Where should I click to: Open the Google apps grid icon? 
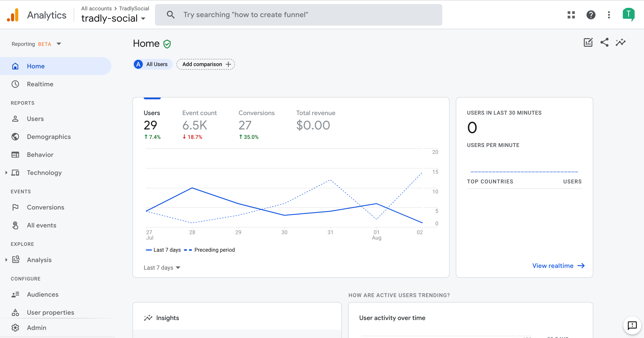[x=571, y=15]
